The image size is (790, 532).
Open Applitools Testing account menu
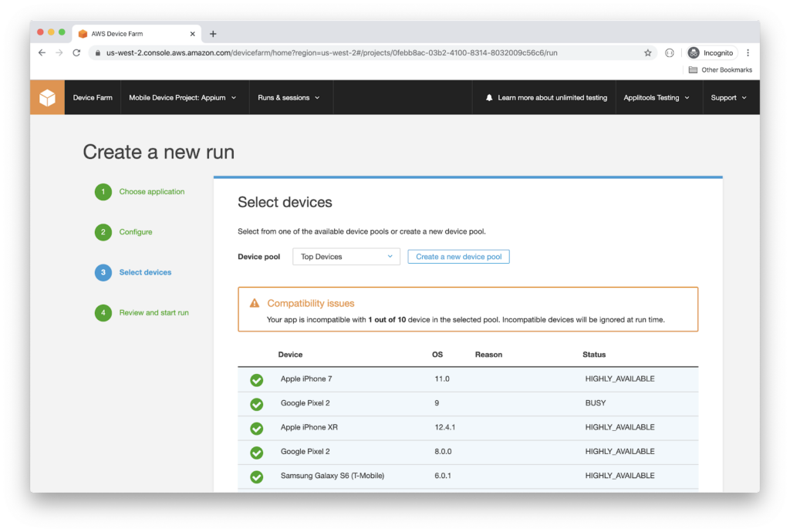[657, 98]
